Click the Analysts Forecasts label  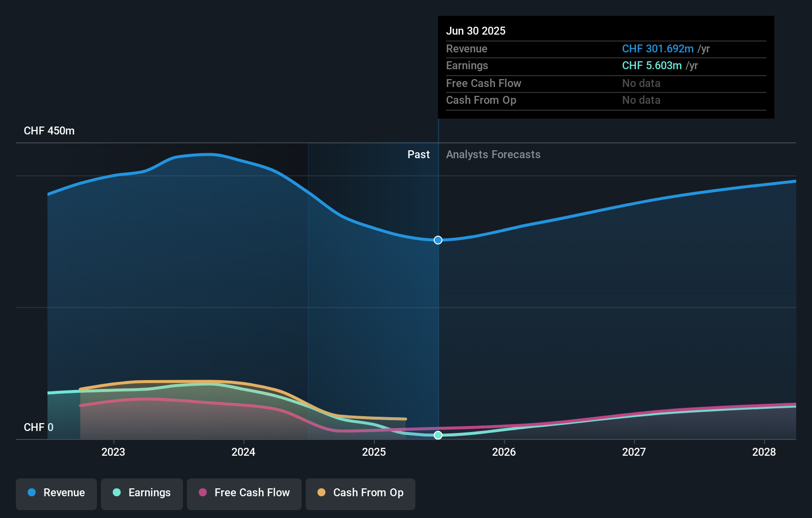pyautogui.click(x=493, y=155)
